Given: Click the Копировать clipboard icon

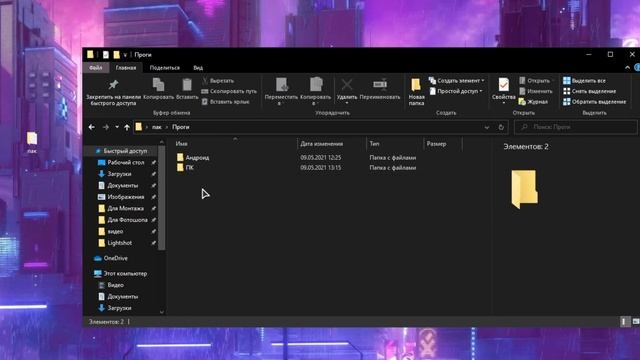Looking at the screenshot, I should tap(158, 89).
